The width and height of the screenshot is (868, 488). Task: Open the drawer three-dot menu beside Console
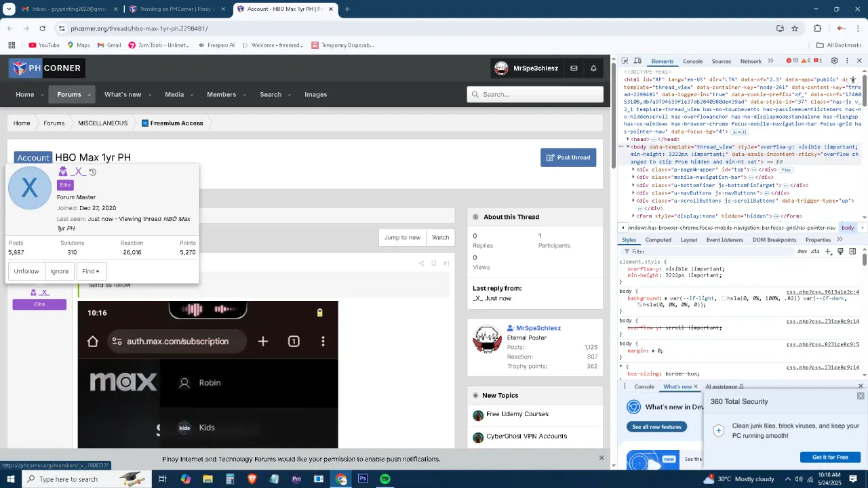[x=625, y=387]
